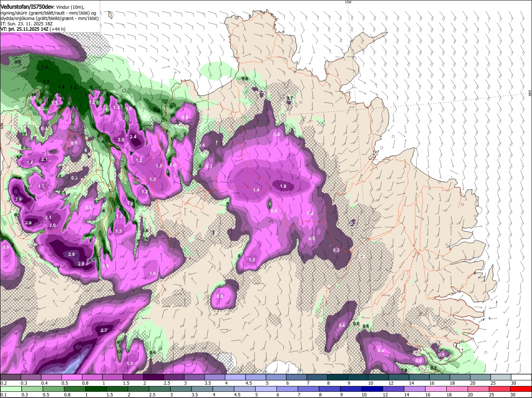Click the 1.8 value in central snow area
The image size is (532, 398).
click(283, 187)
